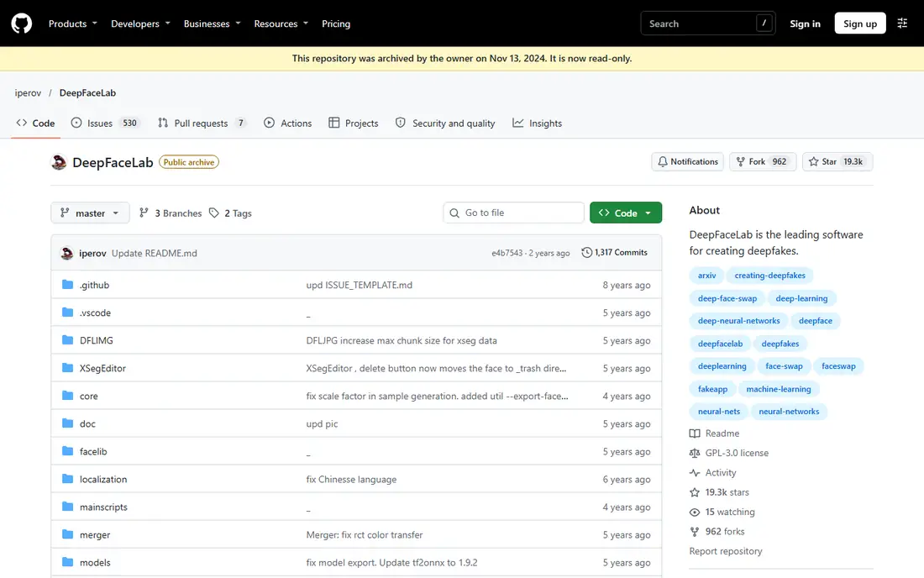Expand the Resources menu
The width and height of the screenshot is (924, 578).
click(x=281, y=24)
